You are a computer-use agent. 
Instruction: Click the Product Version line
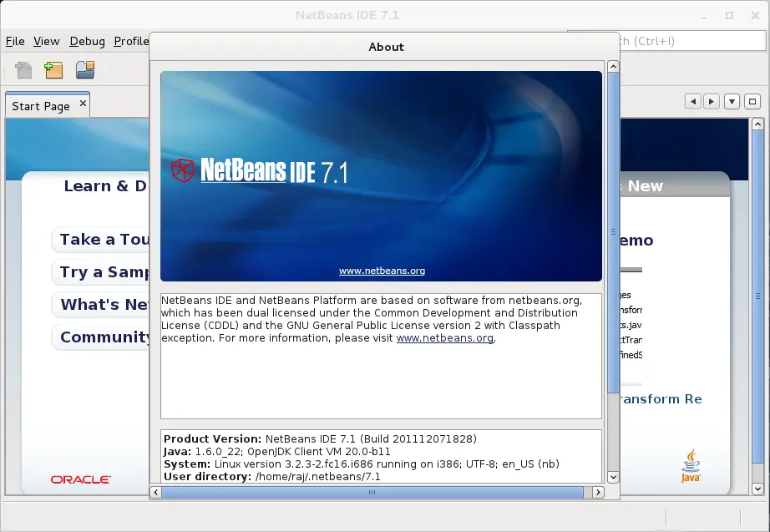click(320, 438)
